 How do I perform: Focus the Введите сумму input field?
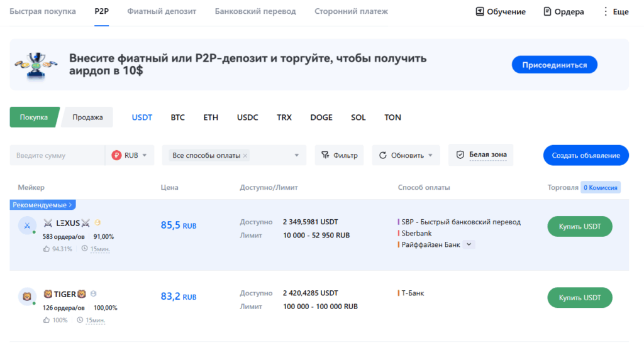pyautogui.click(x=57, y=155)
